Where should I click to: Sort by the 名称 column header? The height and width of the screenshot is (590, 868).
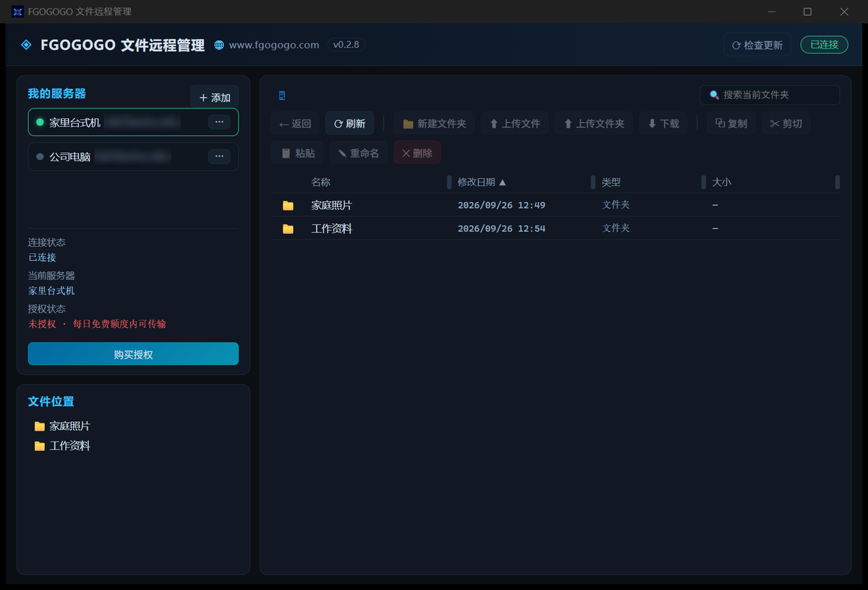pyautogui.click(x=321, y=182)
